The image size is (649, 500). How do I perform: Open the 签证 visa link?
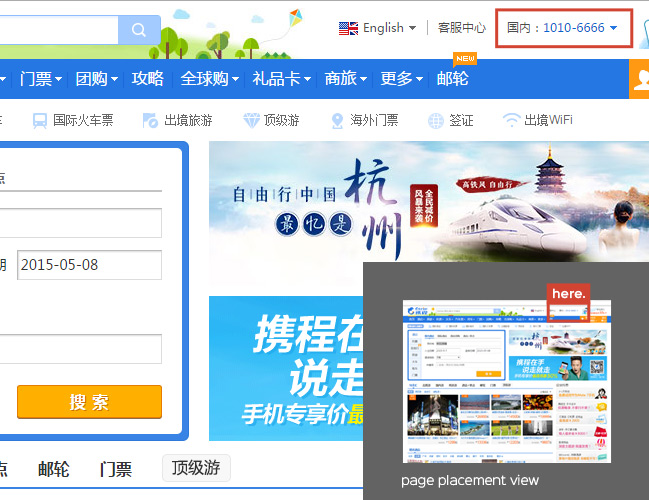(x=461, y=120)
